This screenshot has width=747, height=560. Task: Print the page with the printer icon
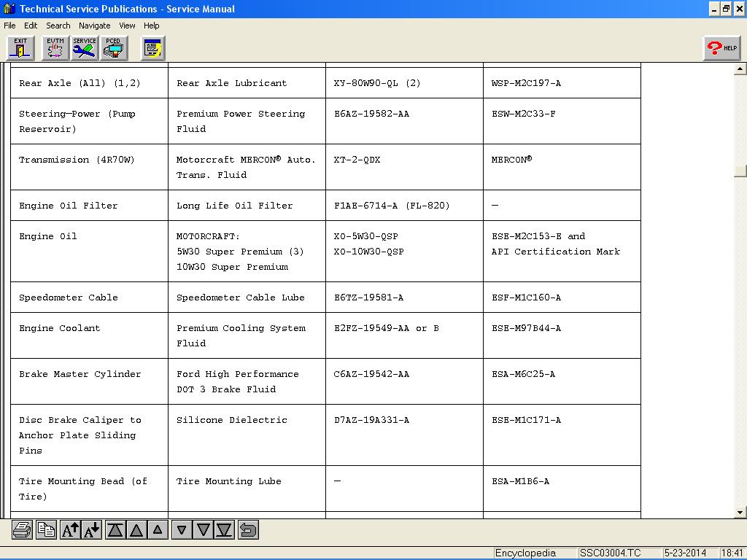tap(22, 530)
